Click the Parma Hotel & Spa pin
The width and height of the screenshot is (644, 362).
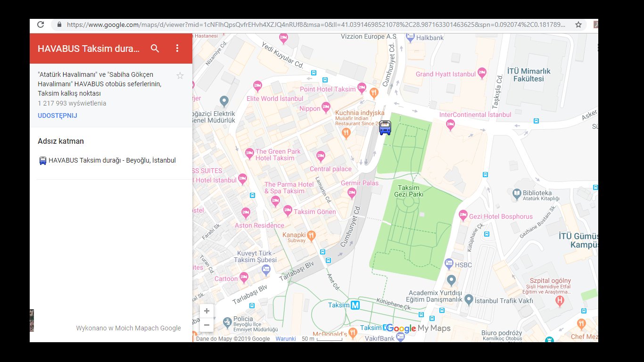coord(276,201)
